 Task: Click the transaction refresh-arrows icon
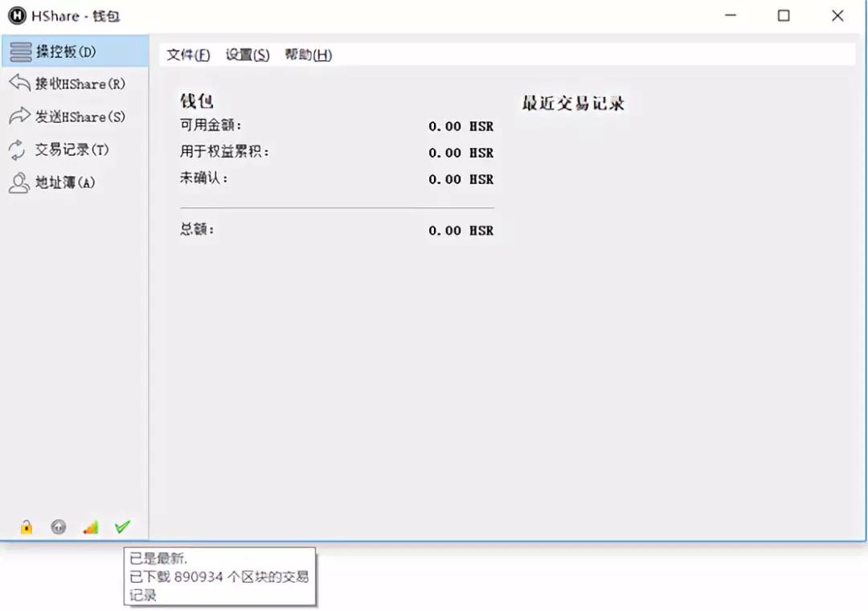[x=17, y=150]
